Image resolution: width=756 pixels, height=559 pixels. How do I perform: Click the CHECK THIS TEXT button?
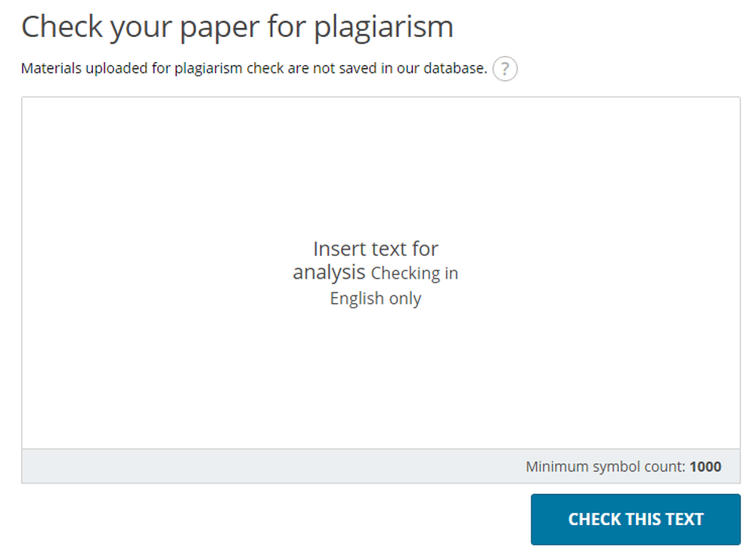point(635,519)
